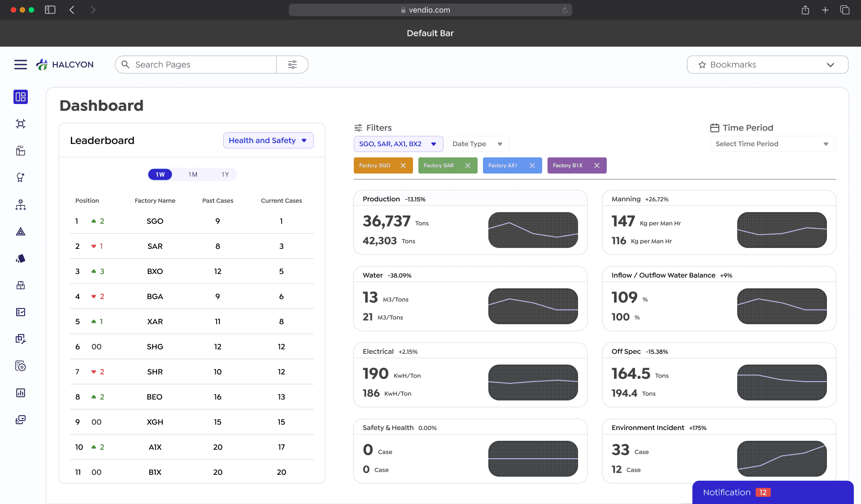
Task: Click the dashboard layout sidebar icon
Action: (21, 97)
